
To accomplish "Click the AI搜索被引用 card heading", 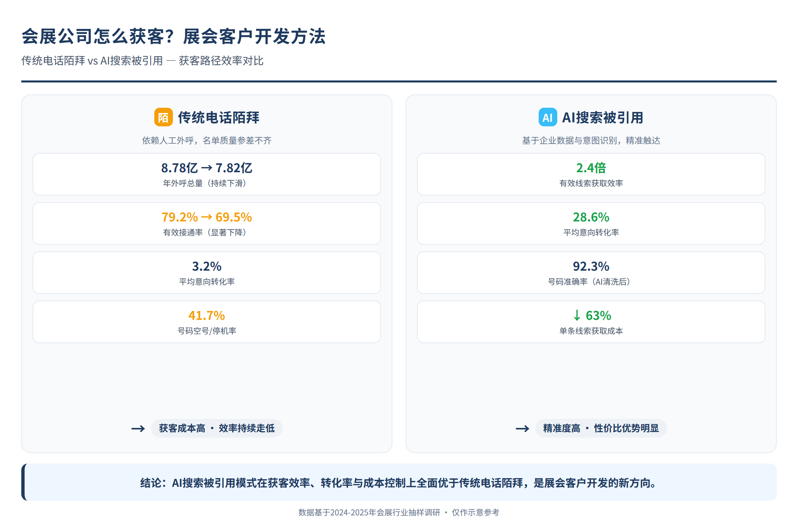I will coord(602,117).
